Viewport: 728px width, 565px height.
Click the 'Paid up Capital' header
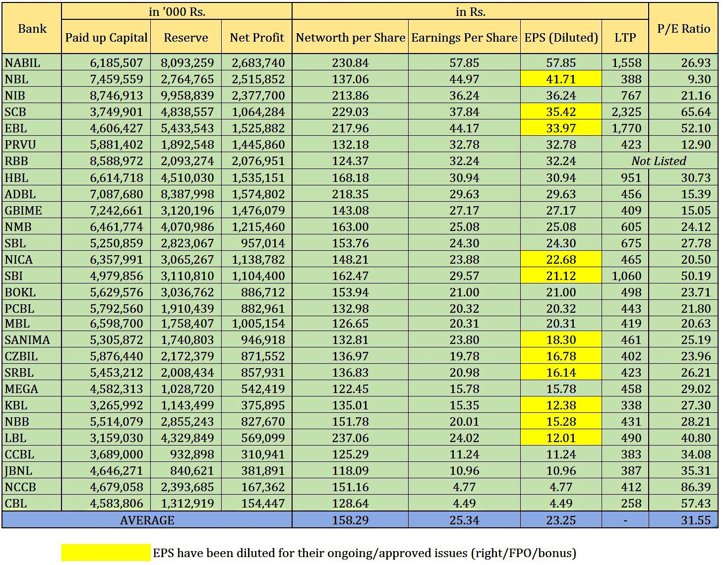(106, 37)
